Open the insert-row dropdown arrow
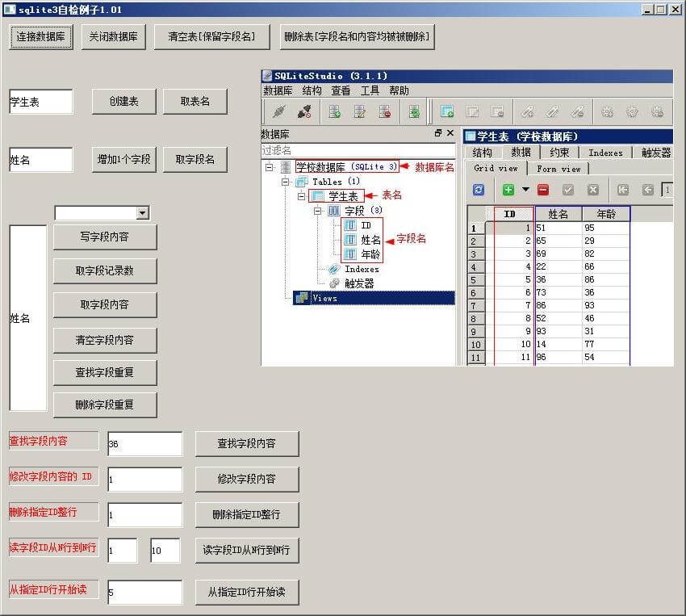The height and width of the screenshot is (616, 686). [525, 191]
